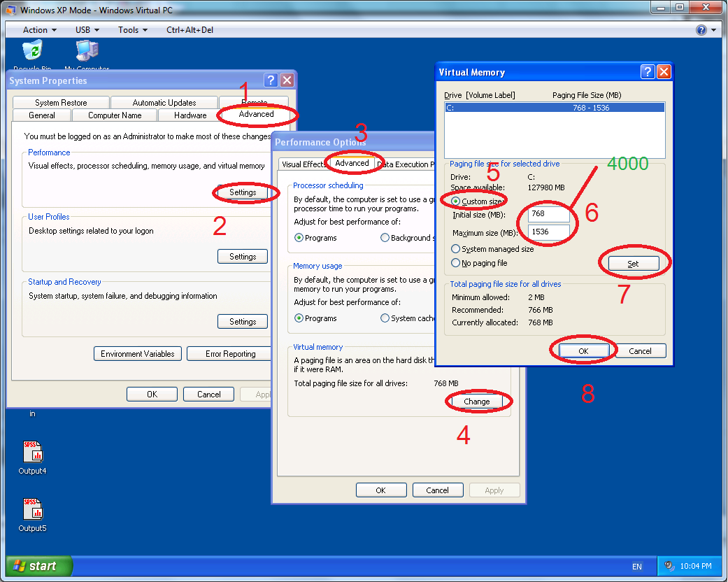Click the Start button
Image resolution: width=728 pixels, height=582 pixels.
click(x=39, y=566)
